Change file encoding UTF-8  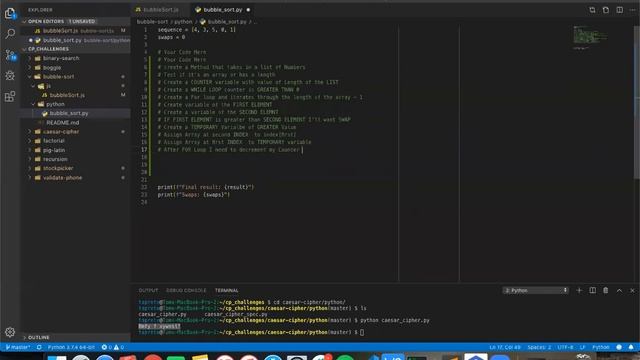pos(565,347)
